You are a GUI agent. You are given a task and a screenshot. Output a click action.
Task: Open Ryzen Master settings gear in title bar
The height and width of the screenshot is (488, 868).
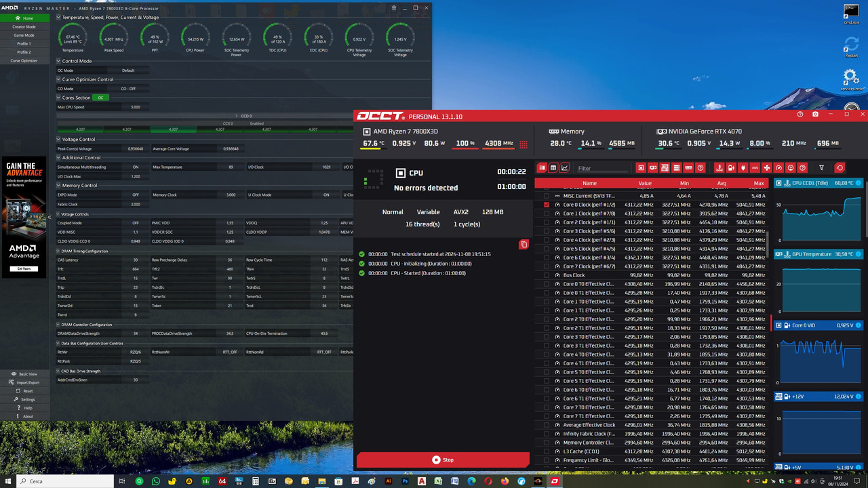(394, 8)
